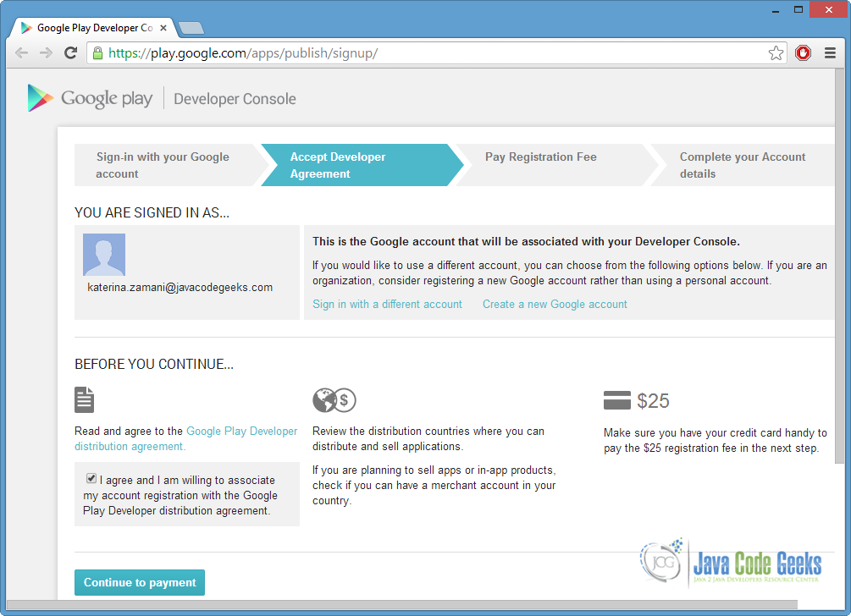This screenshot has width=851, height=616.
Task: Click the YOU ARE SIGNED IN AS heading
Action: (x=152, y=212)
